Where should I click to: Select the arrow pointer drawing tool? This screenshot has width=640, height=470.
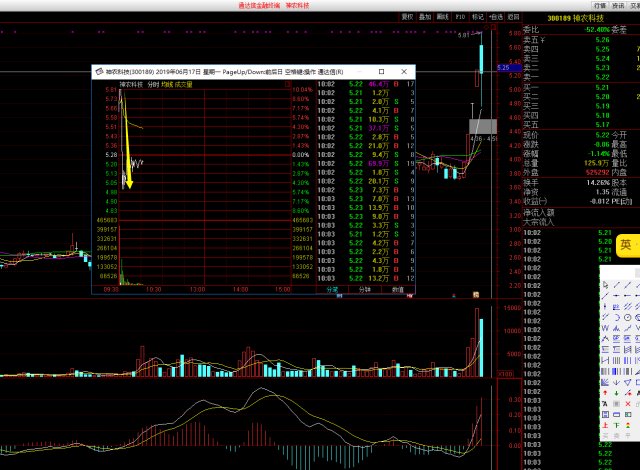[605, 285]
